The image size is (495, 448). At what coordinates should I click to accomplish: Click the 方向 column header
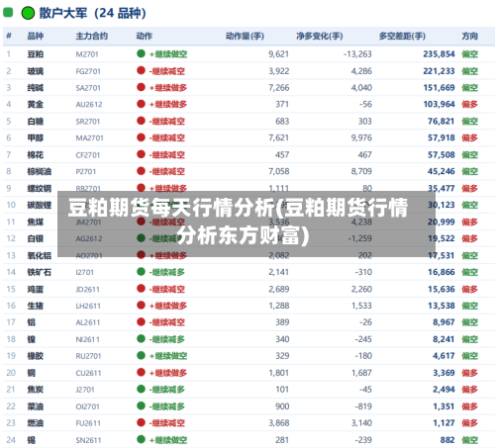click(470, 36)
